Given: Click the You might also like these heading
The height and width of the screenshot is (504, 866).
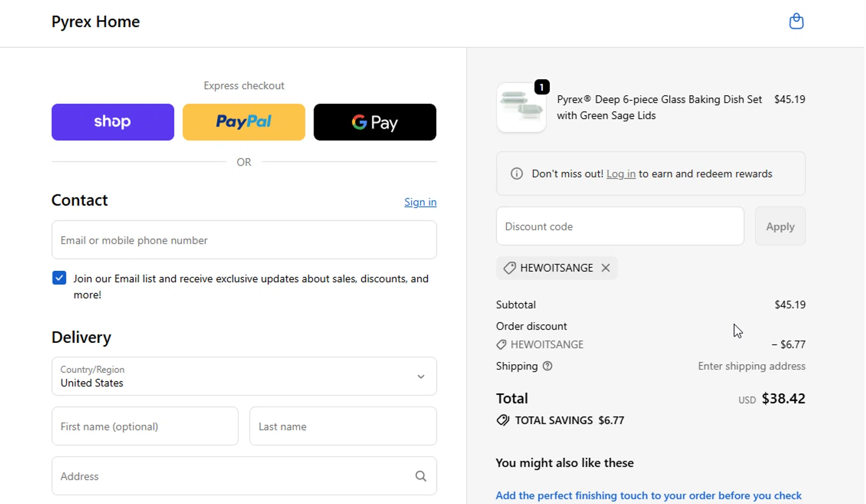Looking at the screenshot, I should click(565, 463).
